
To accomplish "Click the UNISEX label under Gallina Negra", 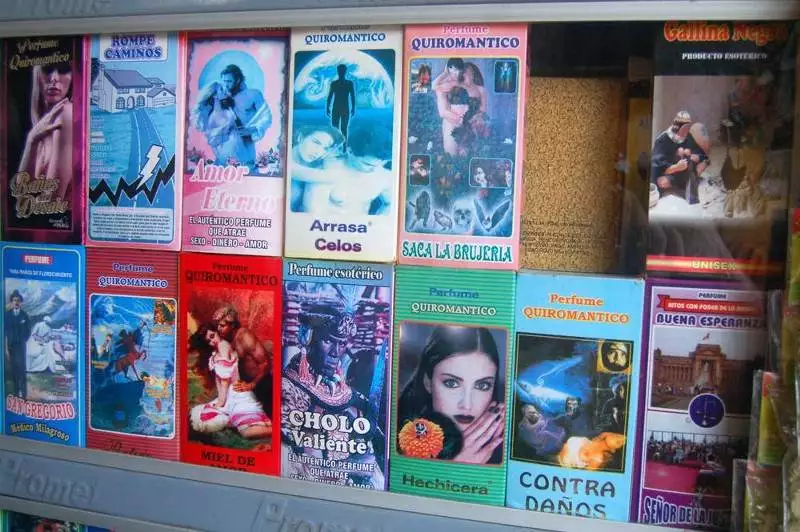I will coord(713,265).
